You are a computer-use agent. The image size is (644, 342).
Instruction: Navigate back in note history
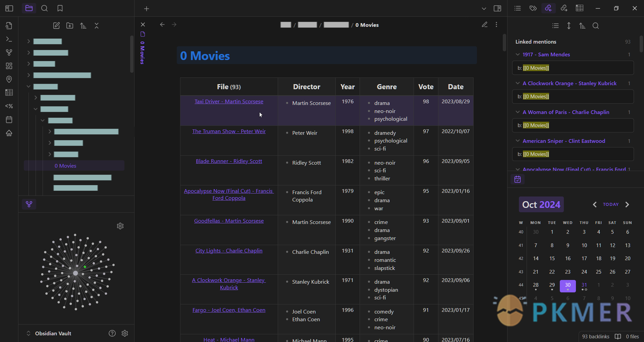pos(162,24)
